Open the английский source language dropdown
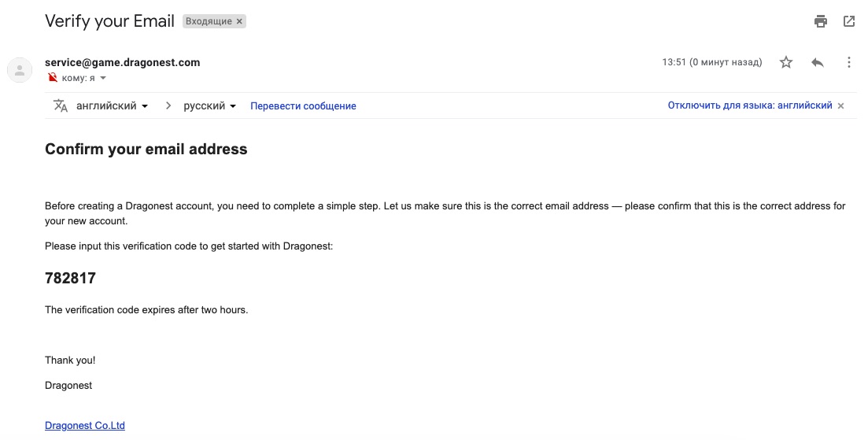This screenshot has height=440, width=868. pyautogui.click(x=112, y=105)
